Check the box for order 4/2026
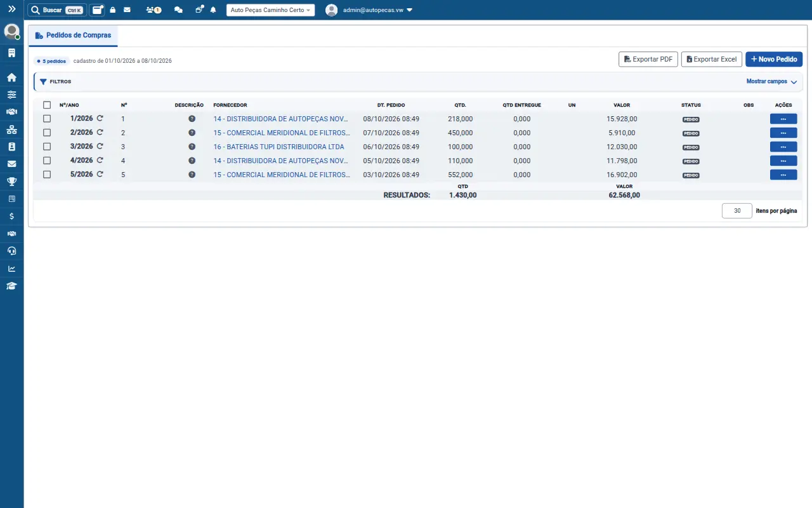This screenshot has height=508, width=812. pos(47,161)
